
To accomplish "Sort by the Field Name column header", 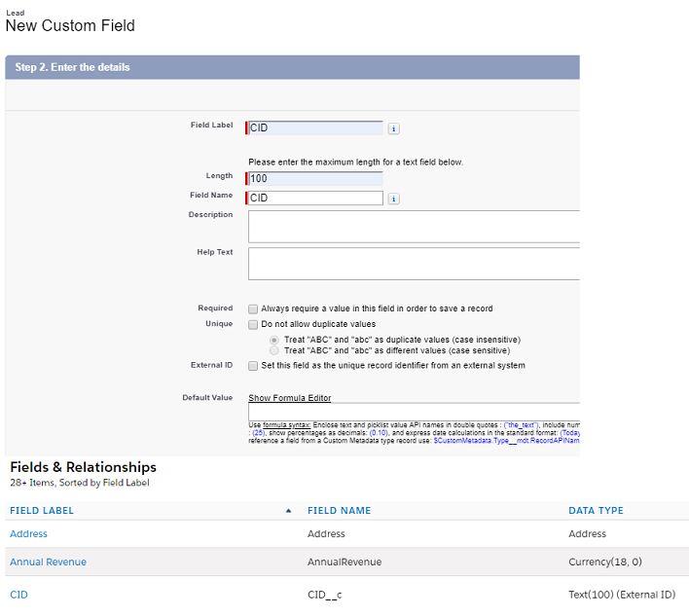I will (339, 510).
